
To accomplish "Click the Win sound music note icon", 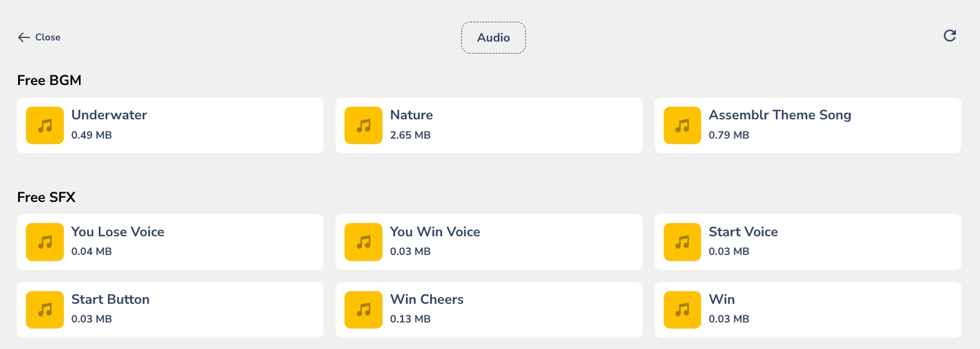I will [x=682, y=310].
